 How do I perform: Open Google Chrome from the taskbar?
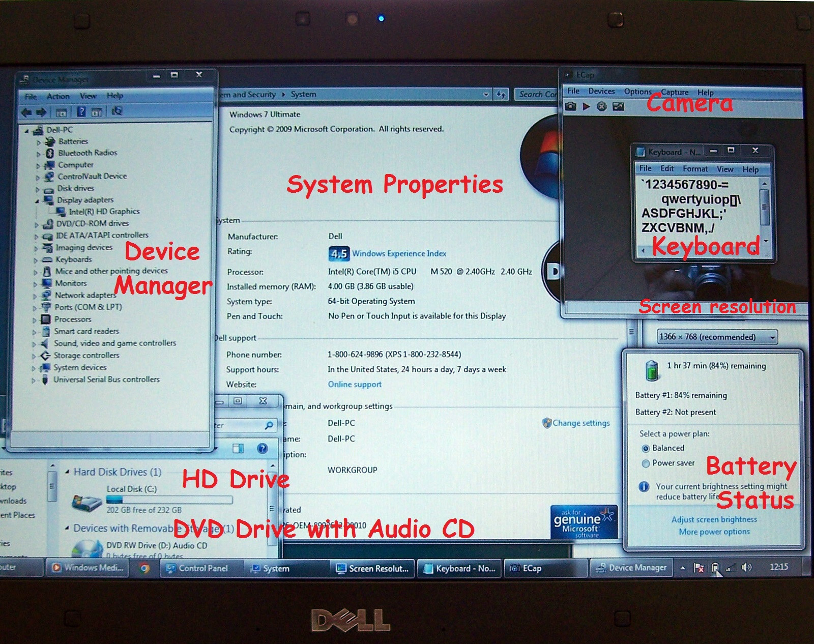click(x=145, y=568)
